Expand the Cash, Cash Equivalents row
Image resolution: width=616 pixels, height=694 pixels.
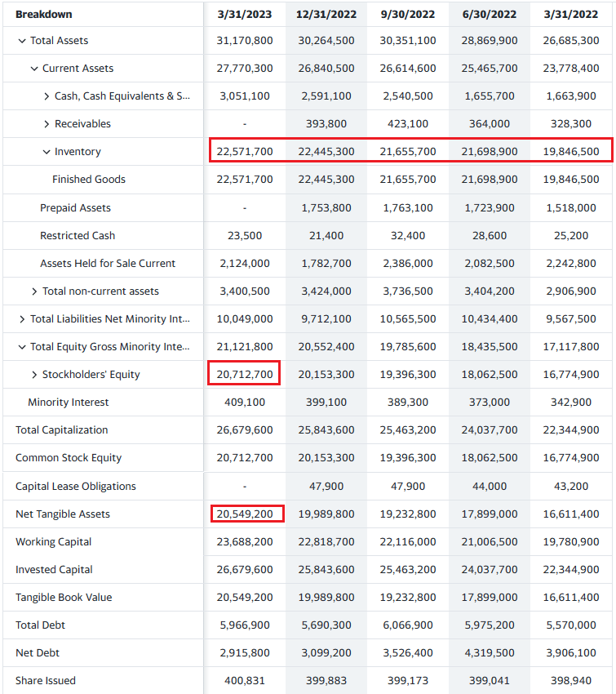pyautogui.click(x=47, y=96)
